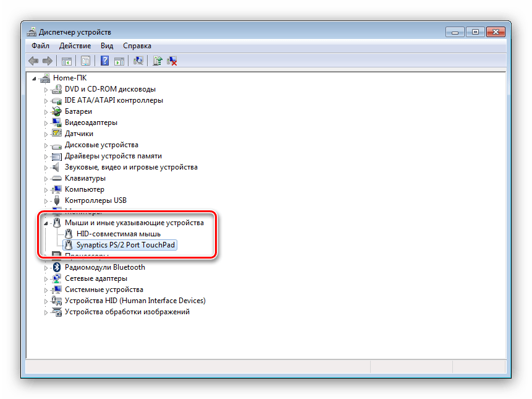Click the Scan for hardware changes toolbar icon
This screenshot has width=532, height=399.
tap(139, 60)
